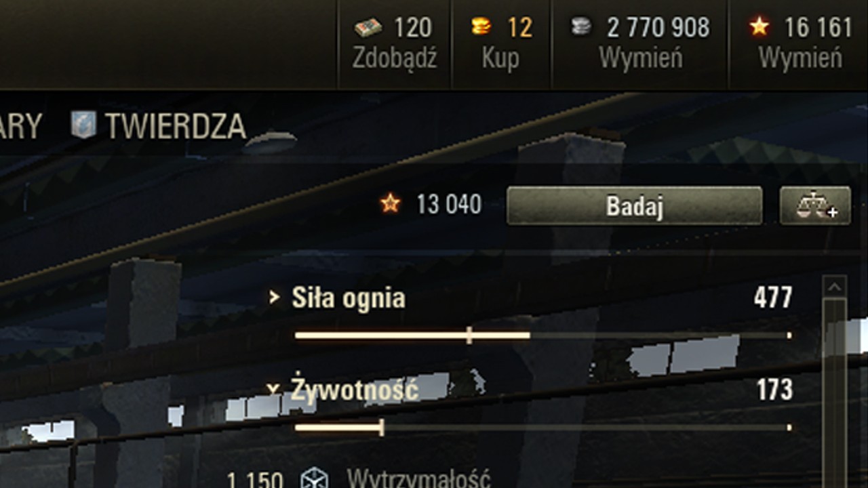Click the gold coins icon
Viewport: 868px width, 488px height.
click(x=481, y=26)
